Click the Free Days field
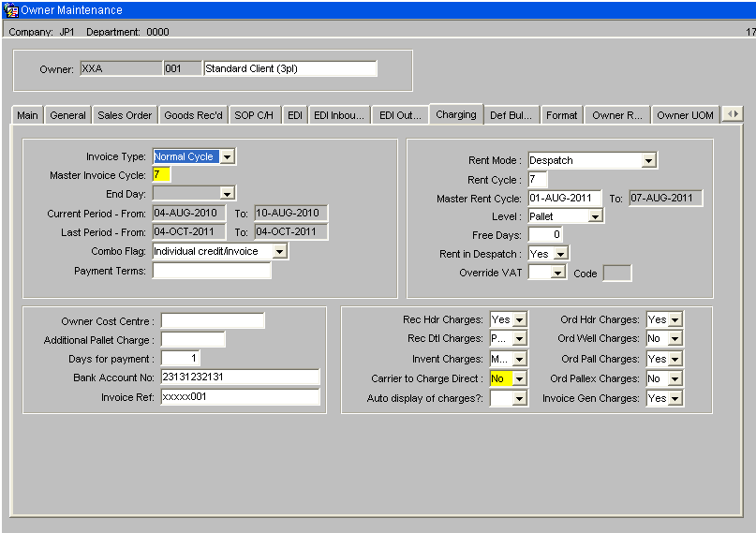Image resolution: width=756 pixels, height=533 pixels. point(545,235)
